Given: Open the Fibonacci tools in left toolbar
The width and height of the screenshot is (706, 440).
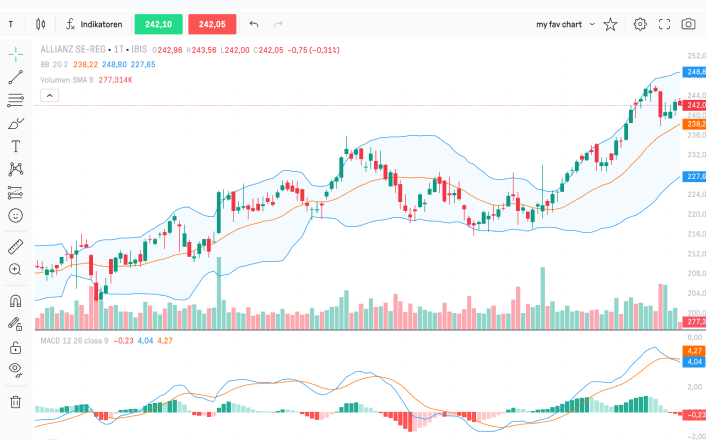Looking at the screenshot, I should 15,100.
